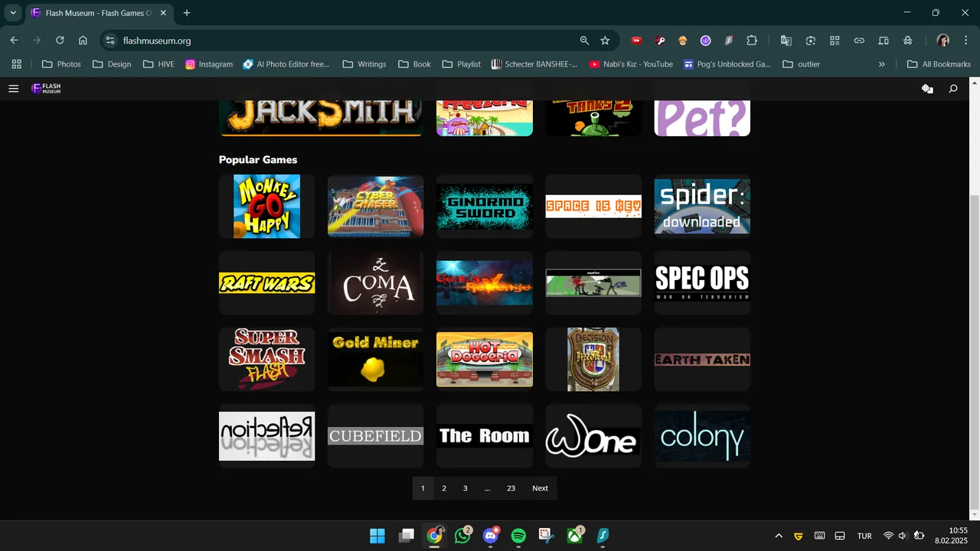Image resolution: width=980 pixels, height=551 pixels.
Task: Click the mushroom character extension icon
Action: pos(683,41)
